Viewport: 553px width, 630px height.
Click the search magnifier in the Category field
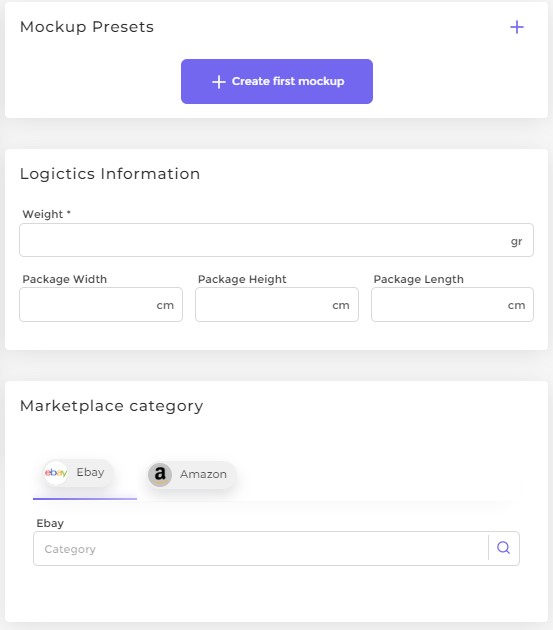pos(504,548)
